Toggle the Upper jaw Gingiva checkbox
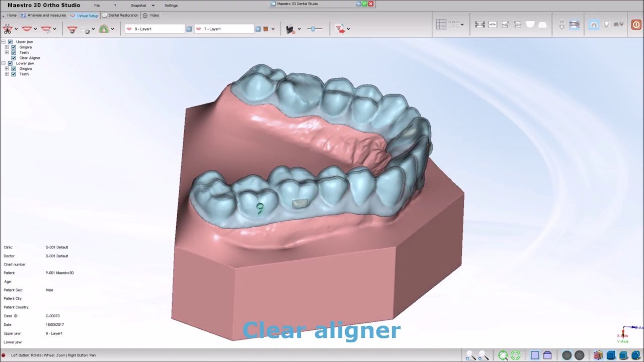 (x=14, y=47)
